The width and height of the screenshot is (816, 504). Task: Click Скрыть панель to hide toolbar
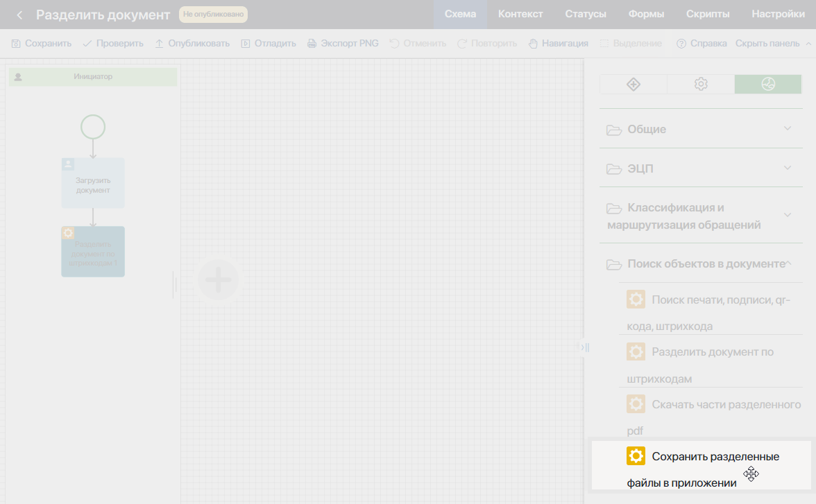767,44
